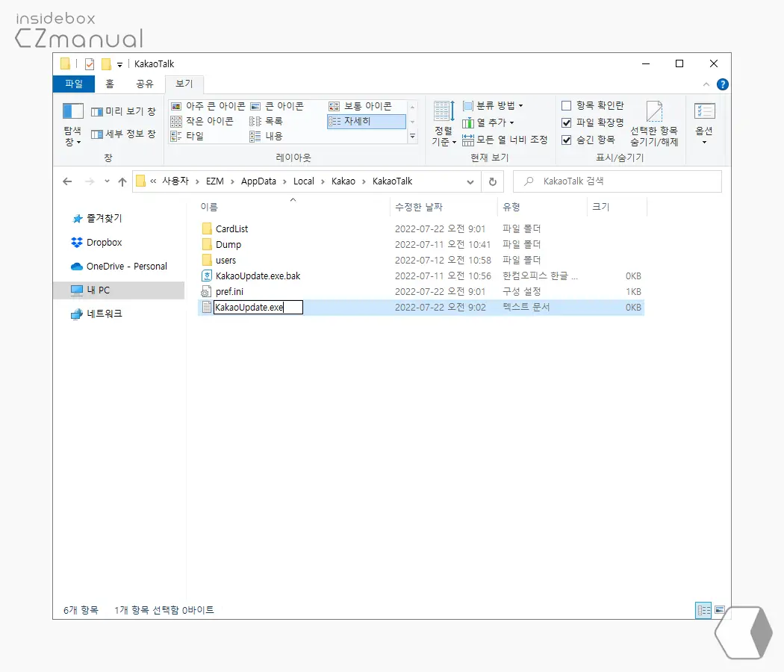
Task: Select the users folder
Action: (225, 261)
